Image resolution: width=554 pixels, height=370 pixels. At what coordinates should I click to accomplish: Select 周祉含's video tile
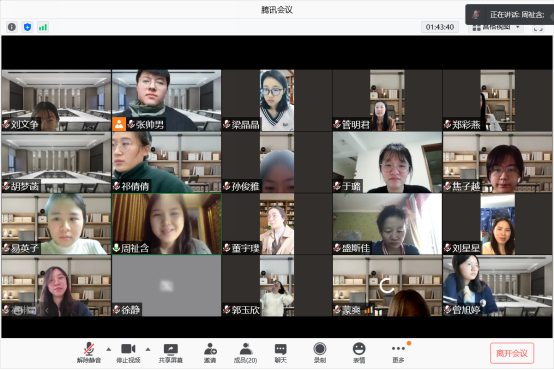[x=167, y=224]
